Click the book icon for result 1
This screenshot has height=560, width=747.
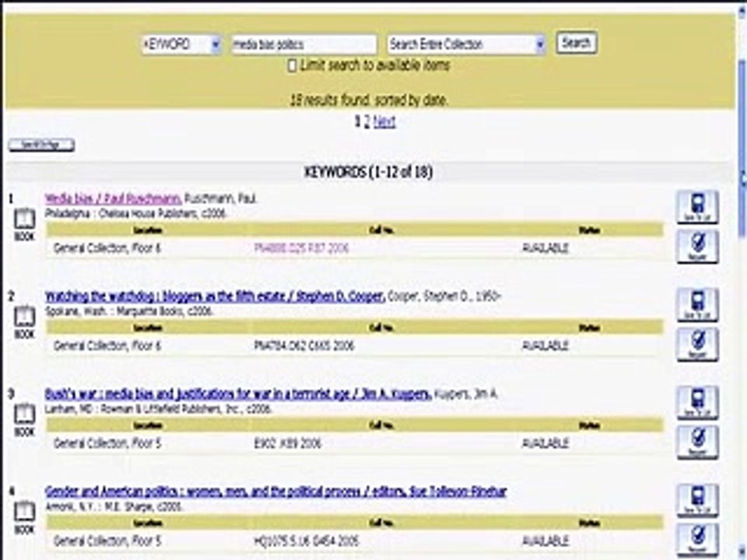24,219
